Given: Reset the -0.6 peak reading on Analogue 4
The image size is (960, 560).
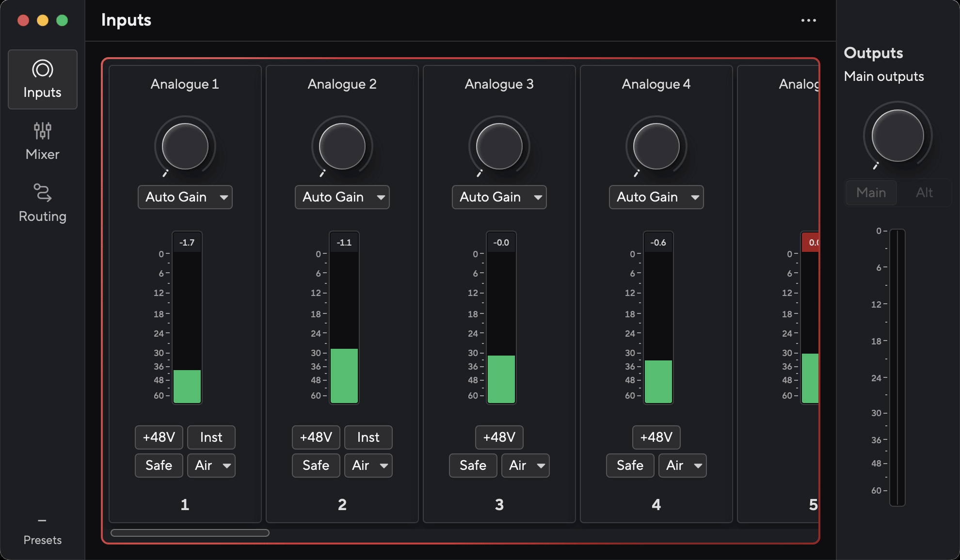Looking at the screenshot, I should pos(658,242).
